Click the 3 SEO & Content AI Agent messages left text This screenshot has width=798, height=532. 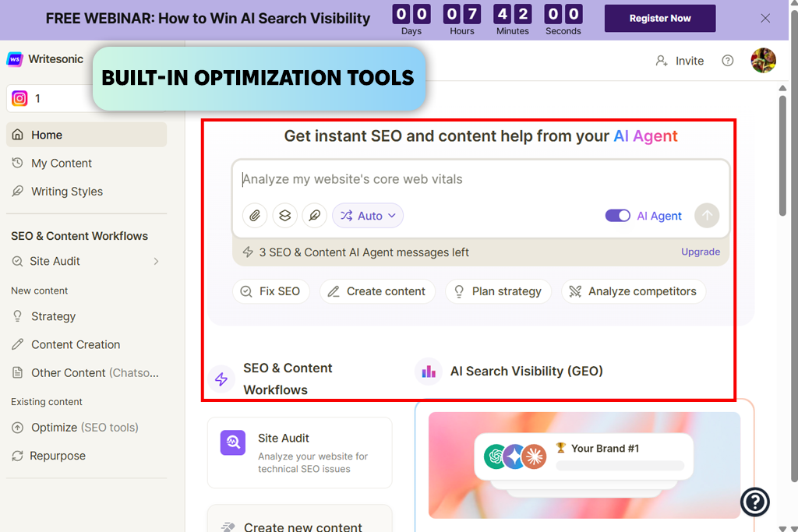(364, 252)
